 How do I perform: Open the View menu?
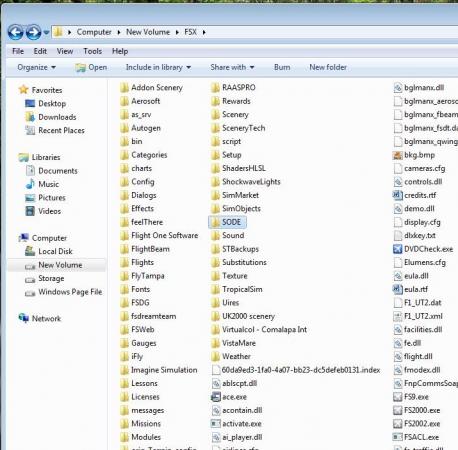(65, 51)
